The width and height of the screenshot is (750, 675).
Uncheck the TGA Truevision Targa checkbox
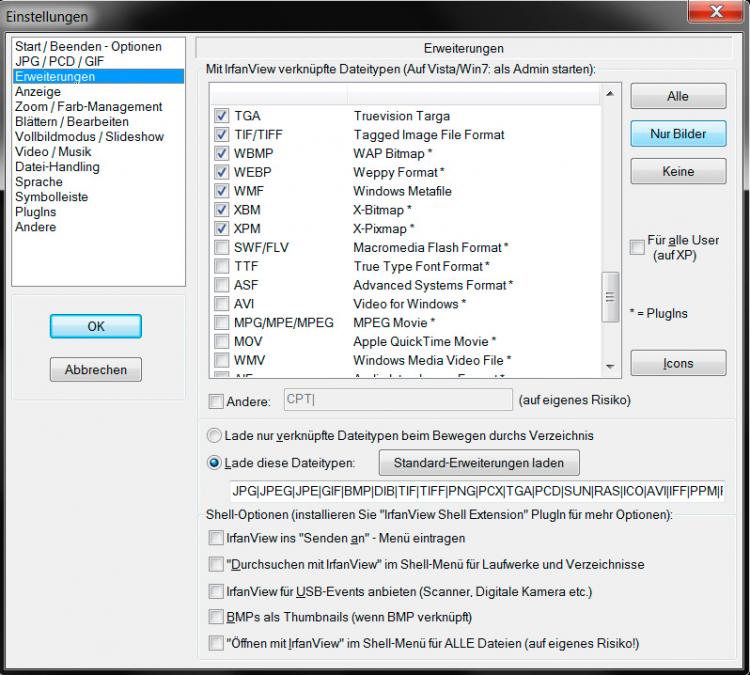pyautogui.click(x=222, y=116)
